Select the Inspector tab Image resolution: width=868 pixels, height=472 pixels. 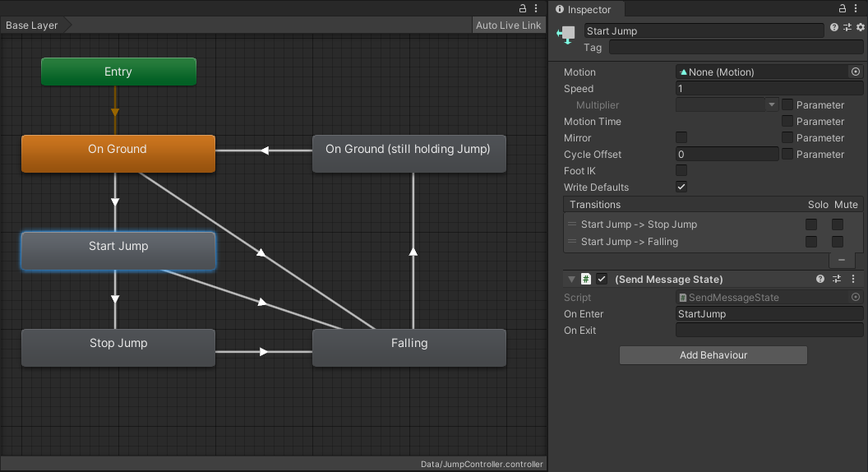click(x=589, y=9)
